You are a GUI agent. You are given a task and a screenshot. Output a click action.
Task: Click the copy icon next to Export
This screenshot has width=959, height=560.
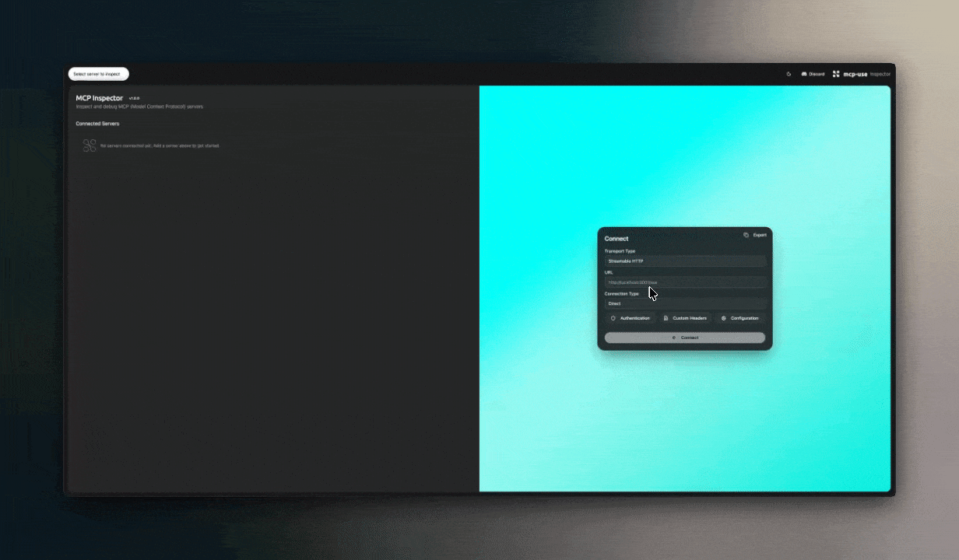(x=746, y=235)
